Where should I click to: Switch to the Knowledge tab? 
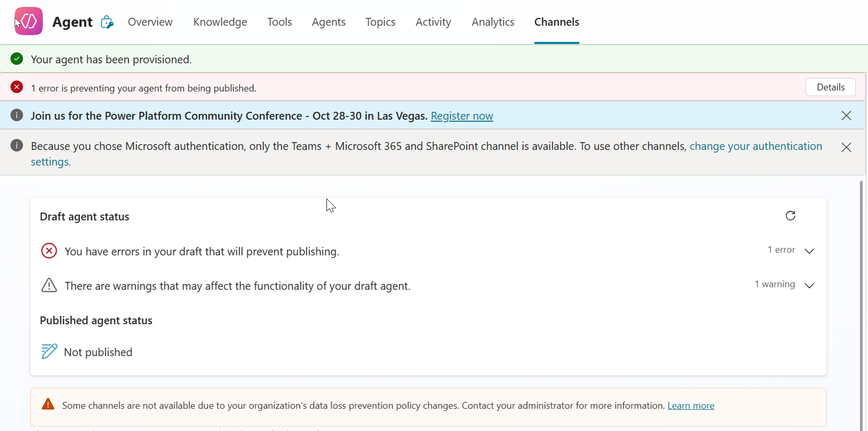[x=220, y=22]
